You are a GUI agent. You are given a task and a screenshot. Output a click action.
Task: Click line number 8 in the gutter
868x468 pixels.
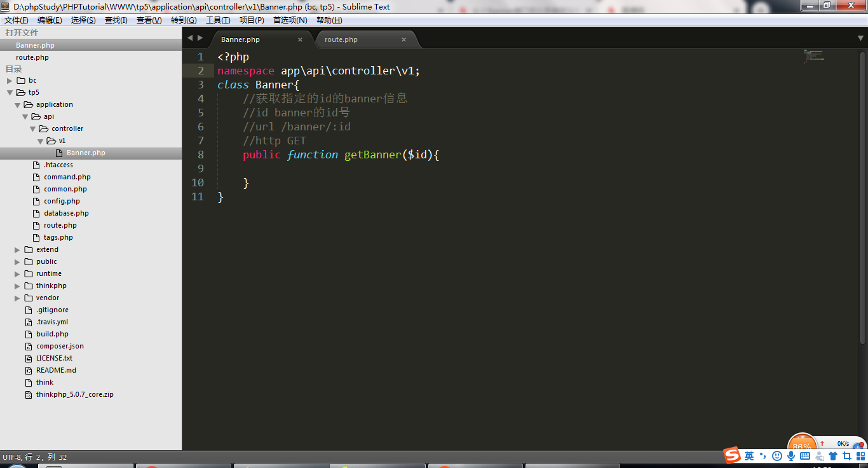pyautogui.click(x=201, y=155)
